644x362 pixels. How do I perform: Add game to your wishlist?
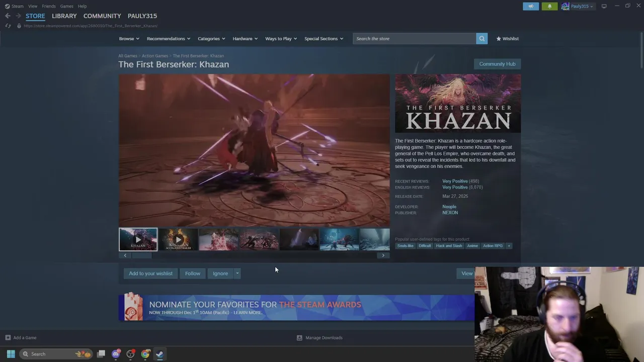pyautogui.click(x=150, y=274)
